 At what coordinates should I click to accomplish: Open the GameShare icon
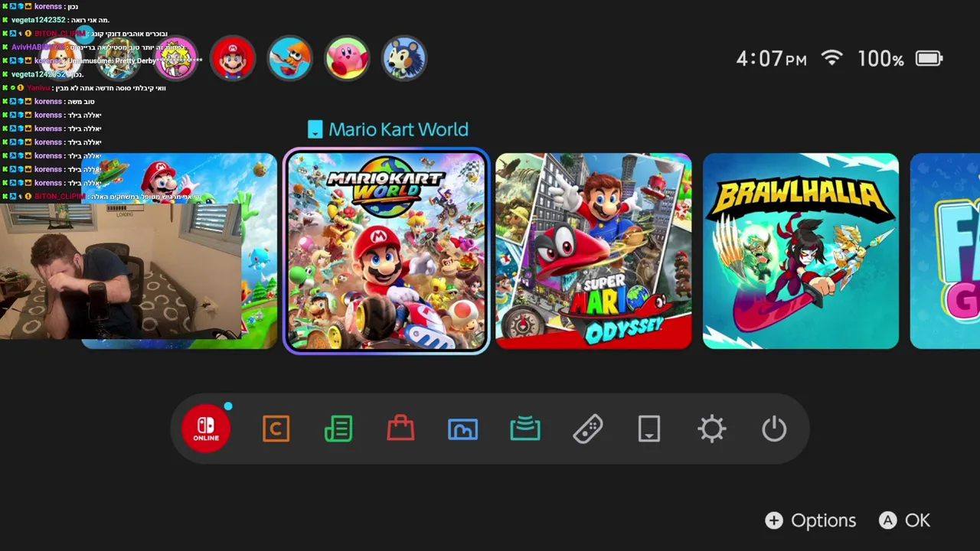click(525, 429)
